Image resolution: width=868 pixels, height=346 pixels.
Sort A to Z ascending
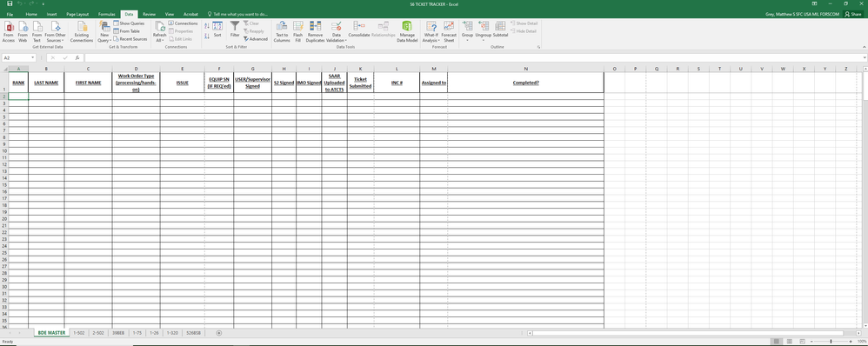click(206, 25)
